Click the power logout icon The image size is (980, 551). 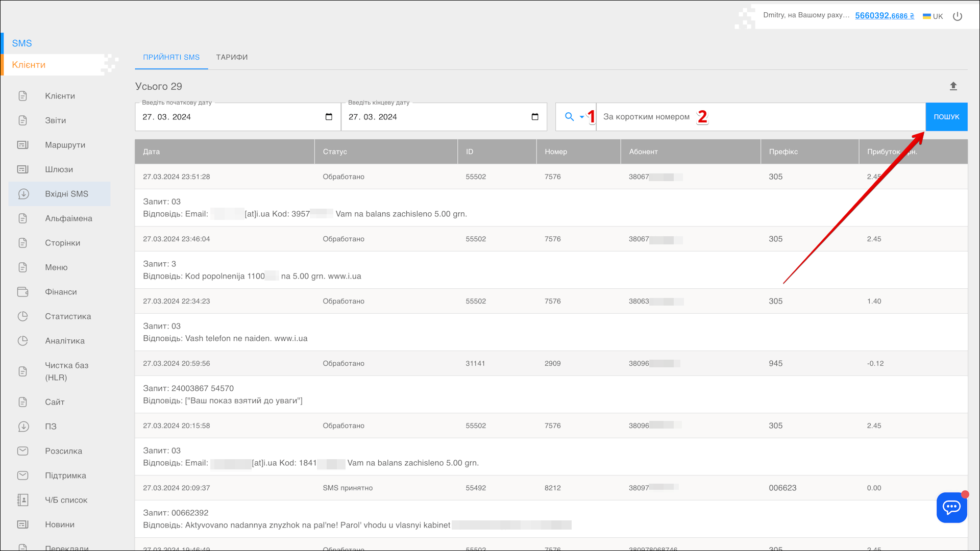tap(958, 16)
